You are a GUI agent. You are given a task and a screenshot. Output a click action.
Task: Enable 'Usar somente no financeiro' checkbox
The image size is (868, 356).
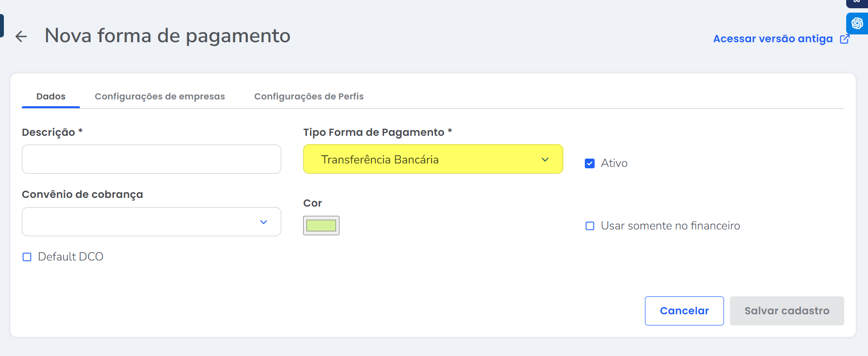click(590, 226)
